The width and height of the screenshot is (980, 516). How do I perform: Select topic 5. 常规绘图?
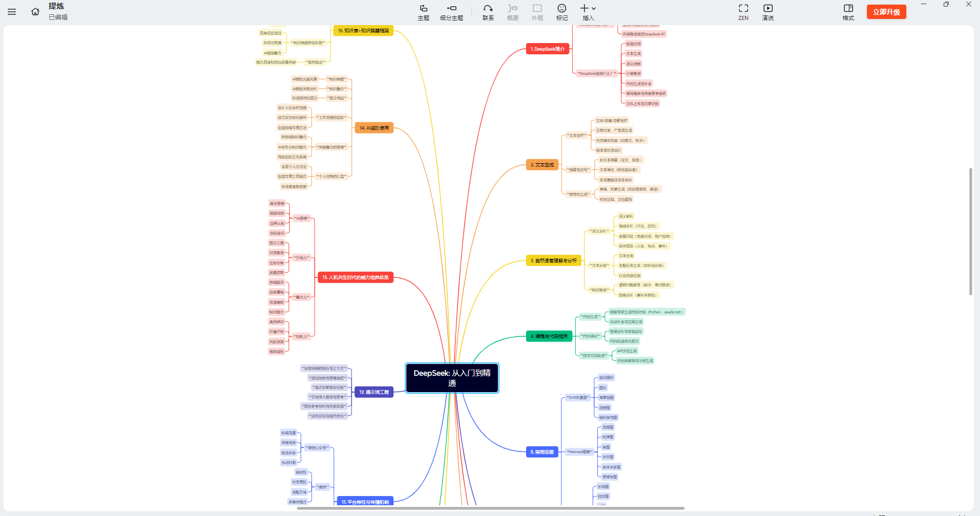(x=542, y=452)
